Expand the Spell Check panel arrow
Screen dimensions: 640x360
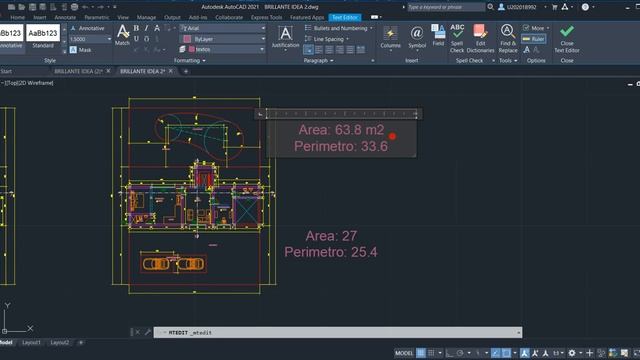pos(493,60)
